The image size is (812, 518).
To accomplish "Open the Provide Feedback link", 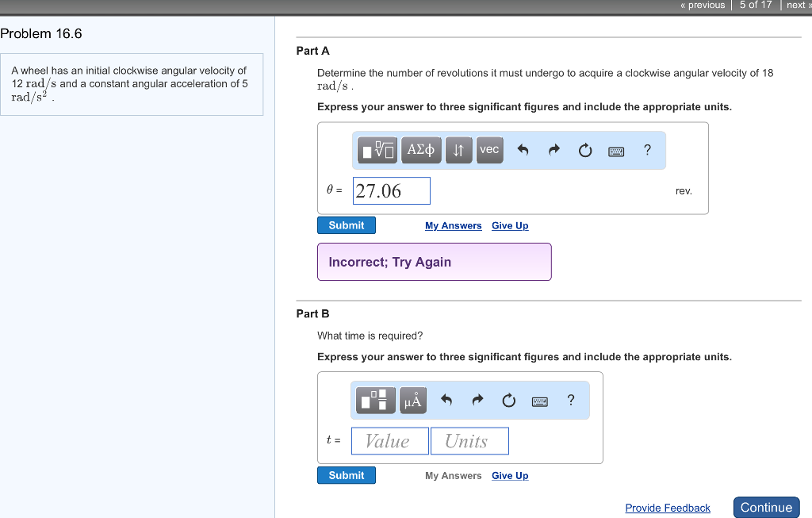I will click(668, 508).
